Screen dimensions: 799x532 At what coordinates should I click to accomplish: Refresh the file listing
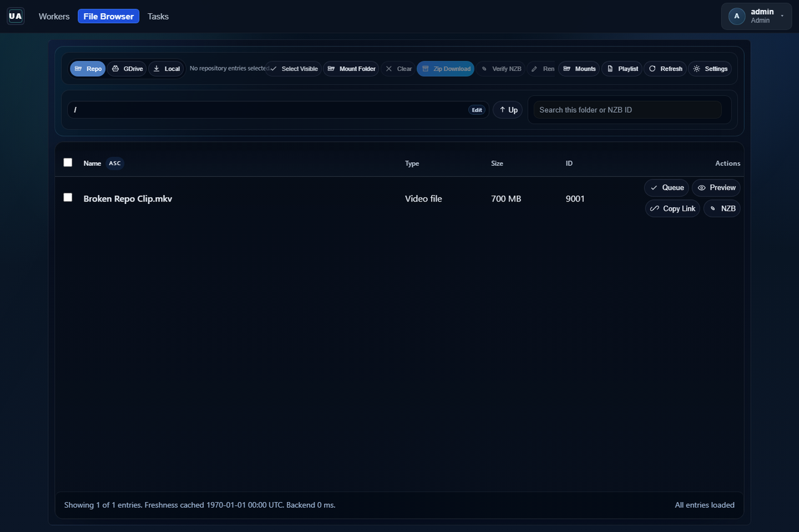click(x=665, y=69)
